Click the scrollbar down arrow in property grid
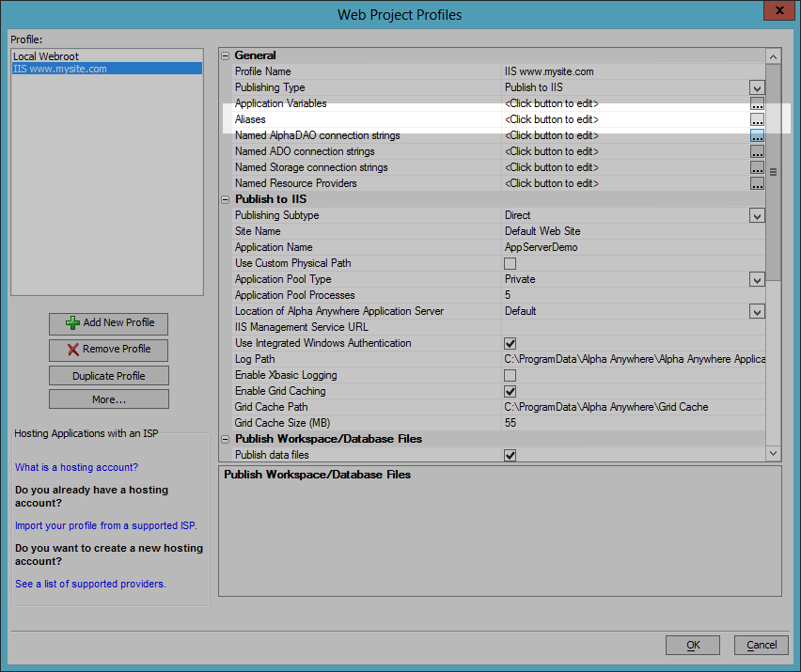The height and width of the screenshot is (672, 801). pyautogui.click(x=773, y=453)
